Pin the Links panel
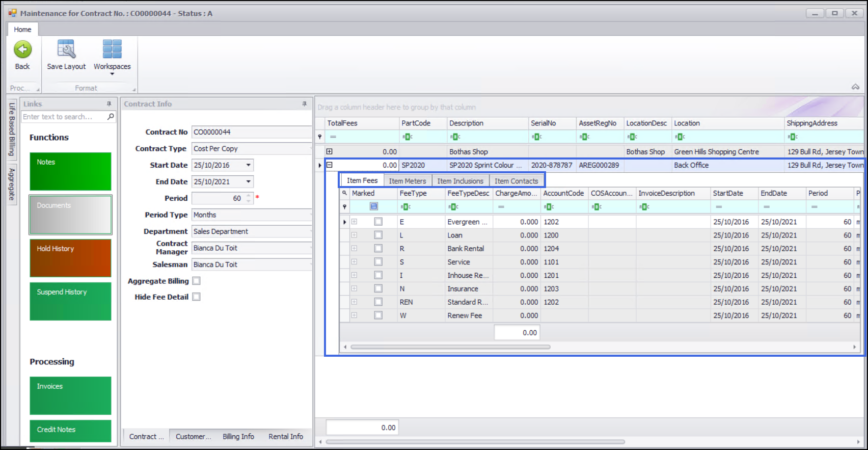The height and width of the screenshot is (450, 868). tap(109, 104)
